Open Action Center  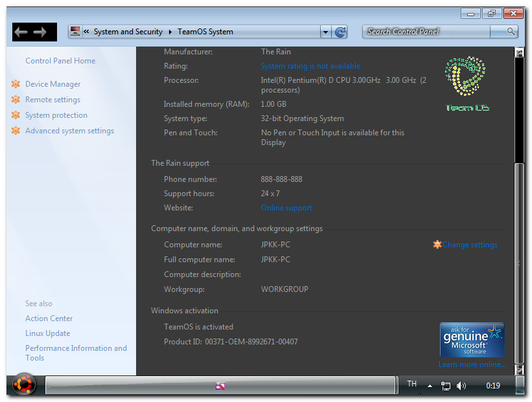(x=49, y=318)
